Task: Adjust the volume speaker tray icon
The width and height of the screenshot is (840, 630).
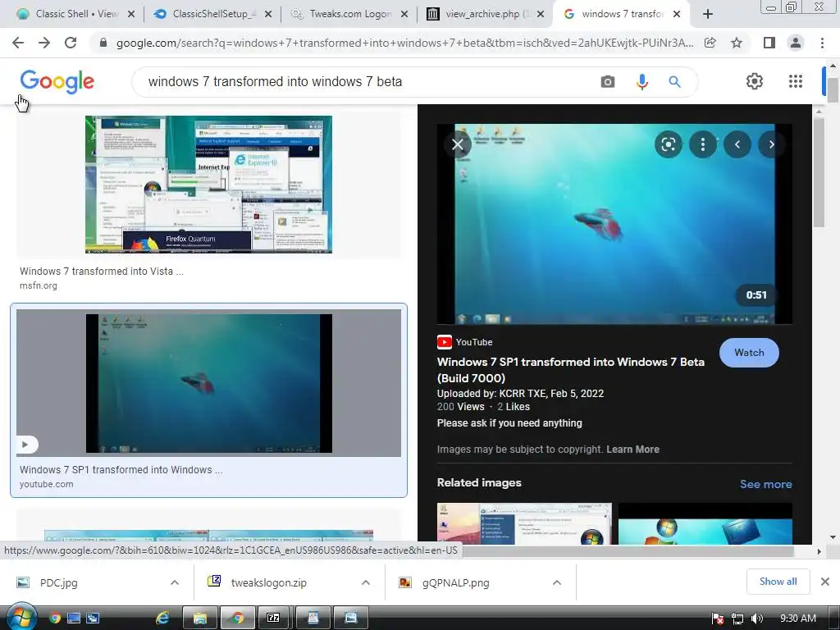Action: [x=756, y=619]
